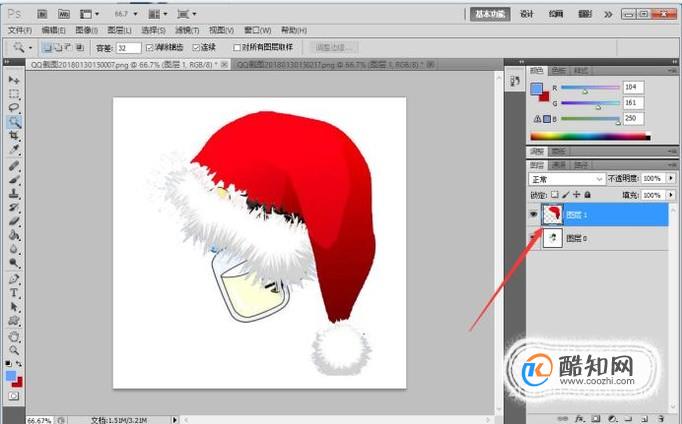Toggle the Contiguous (连续) checkbox

point(196,47)
